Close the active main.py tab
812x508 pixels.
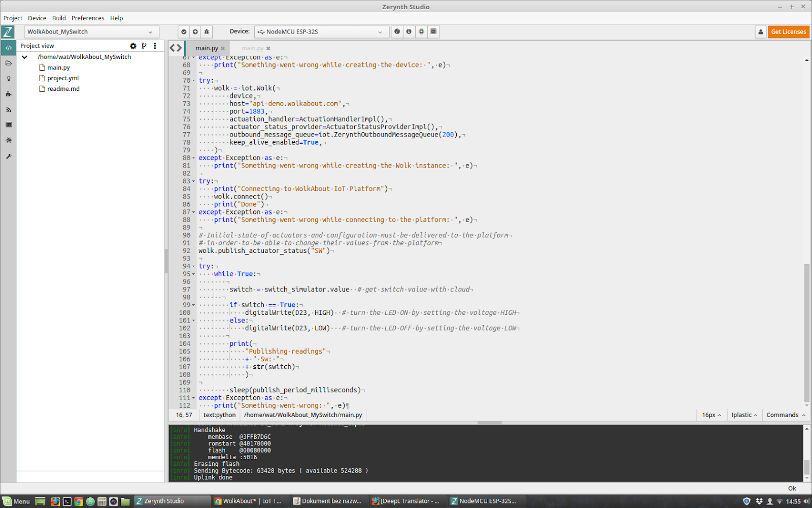[223, 48]
